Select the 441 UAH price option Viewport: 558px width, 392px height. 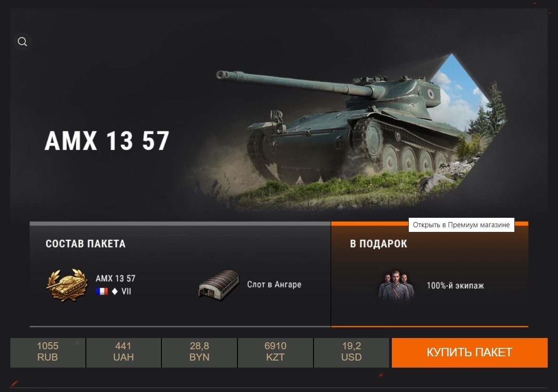(123, 352)
